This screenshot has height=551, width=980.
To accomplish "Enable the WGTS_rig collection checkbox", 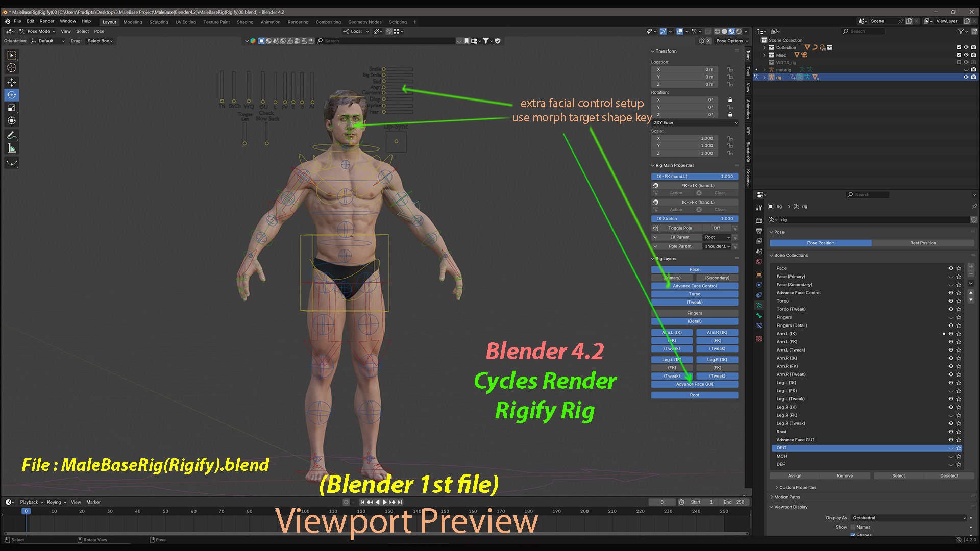I will click(959, 62).
